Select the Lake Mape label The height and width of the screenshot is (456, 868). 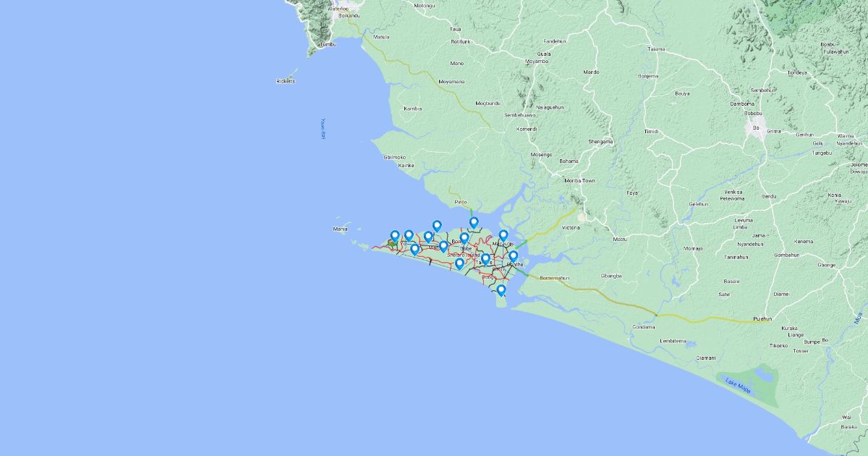click(739, 387)
